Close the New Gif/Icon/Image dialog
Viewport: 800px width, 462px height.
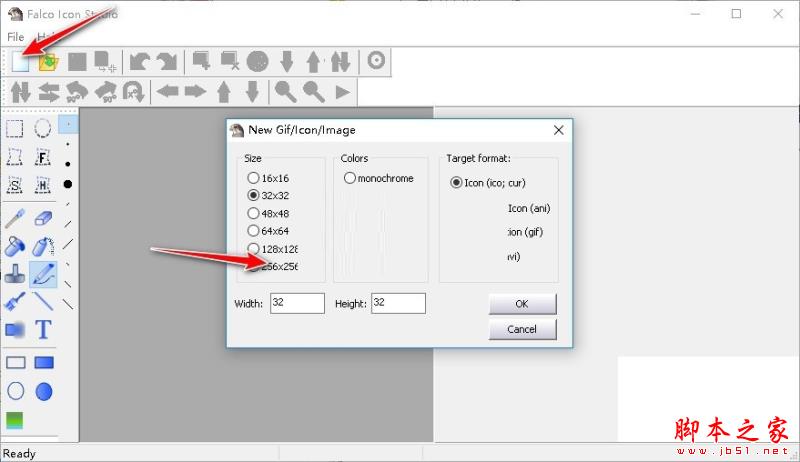click(x=559, y=130)
